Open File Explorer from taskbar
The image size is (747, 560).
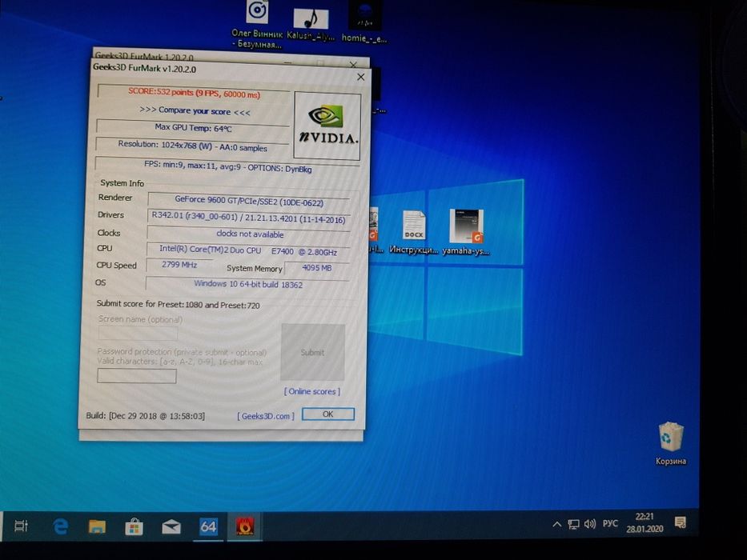[x=97, y=526]
